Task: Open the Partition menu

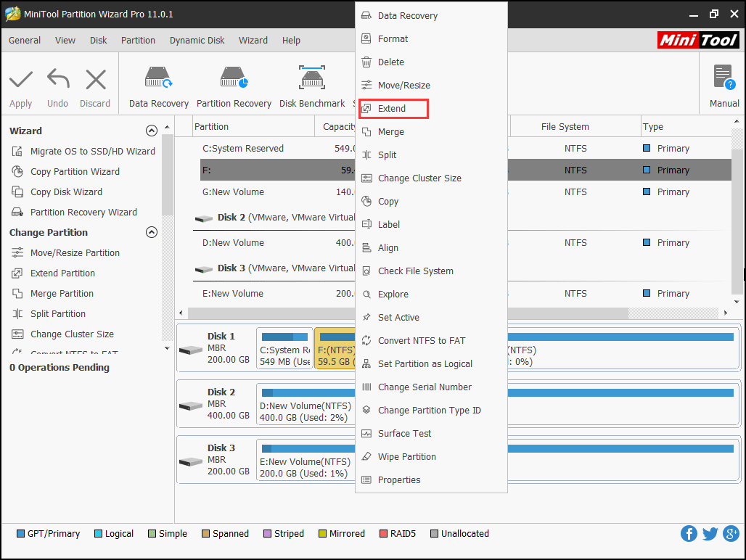Action: (138, 41)
